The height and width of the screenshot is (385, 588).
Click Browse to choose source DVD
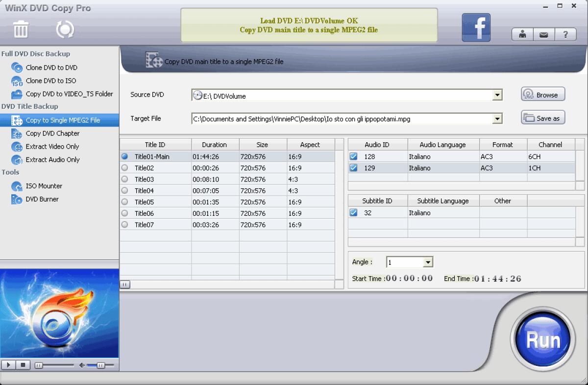click(542, 94)
